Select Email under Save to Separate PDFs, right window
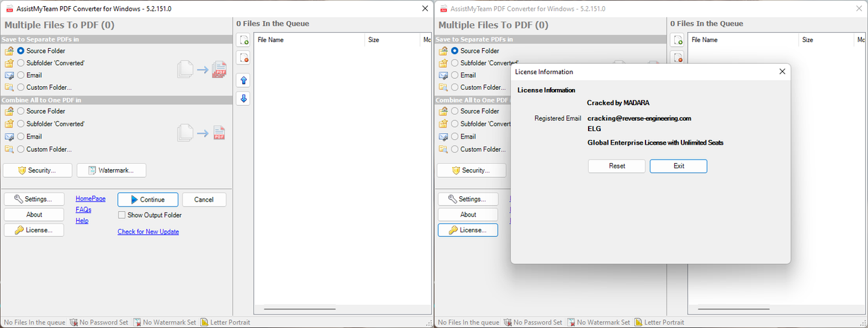Viewport: 868px width, 328px height. click(x=455, y=75)
